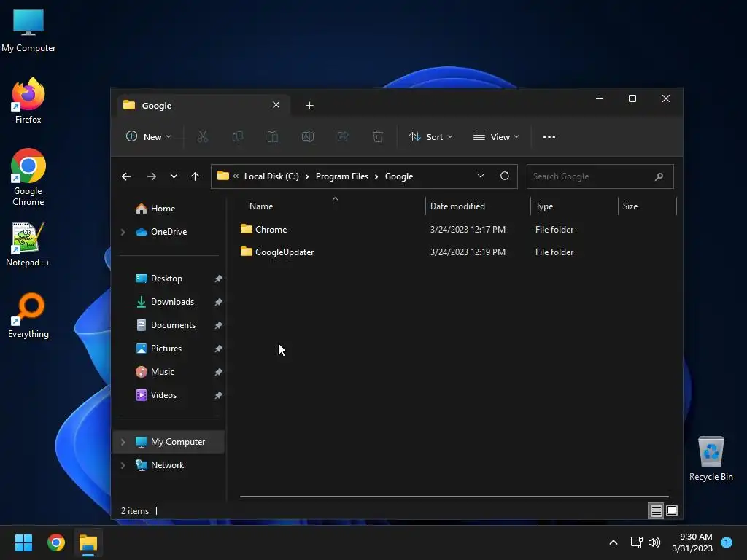Open clock and date in taskbar
Screen dimensions: 747x560
[692, 542]
